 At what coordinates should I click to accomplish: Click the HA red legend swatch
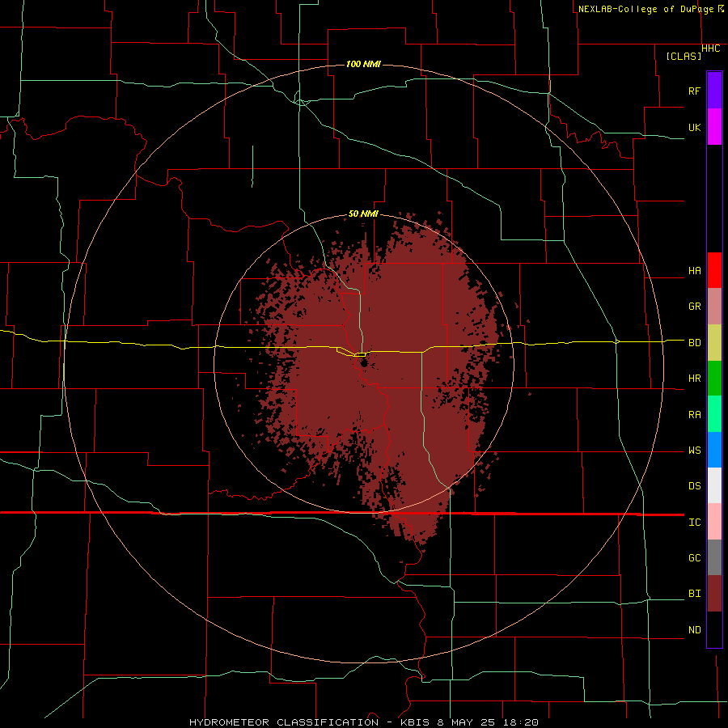(714, 270)
